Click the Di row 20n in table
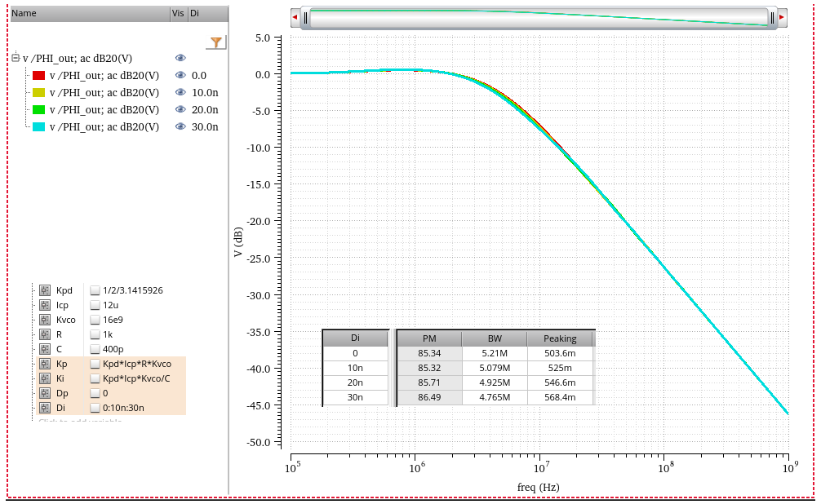 355,382
